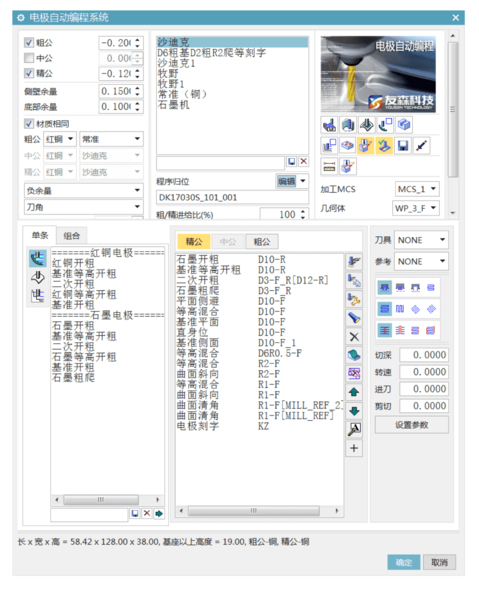The height and width of the screenshot is (600, 479).
Task: Expand the 负余量 dropdown
Action: [x=83, y=190]
